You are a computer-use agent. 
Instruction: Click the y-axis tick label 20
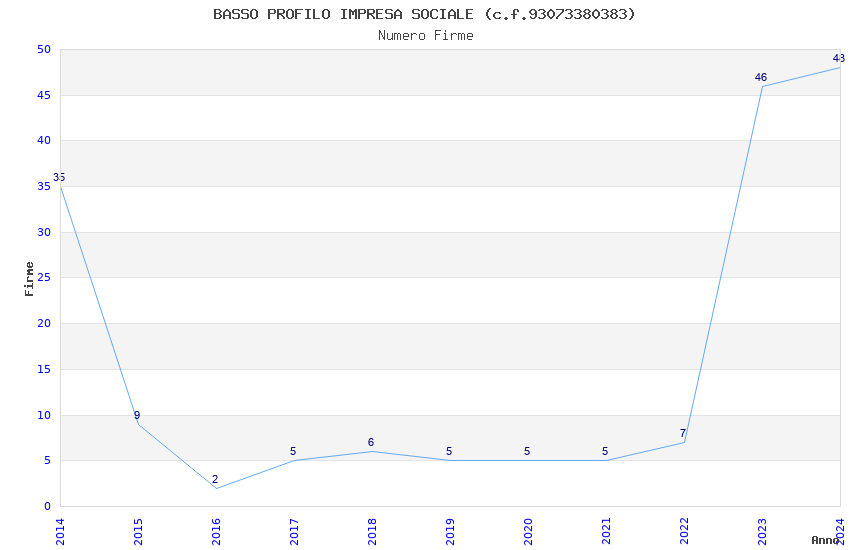pyautogui.click(x=44, y=323)
